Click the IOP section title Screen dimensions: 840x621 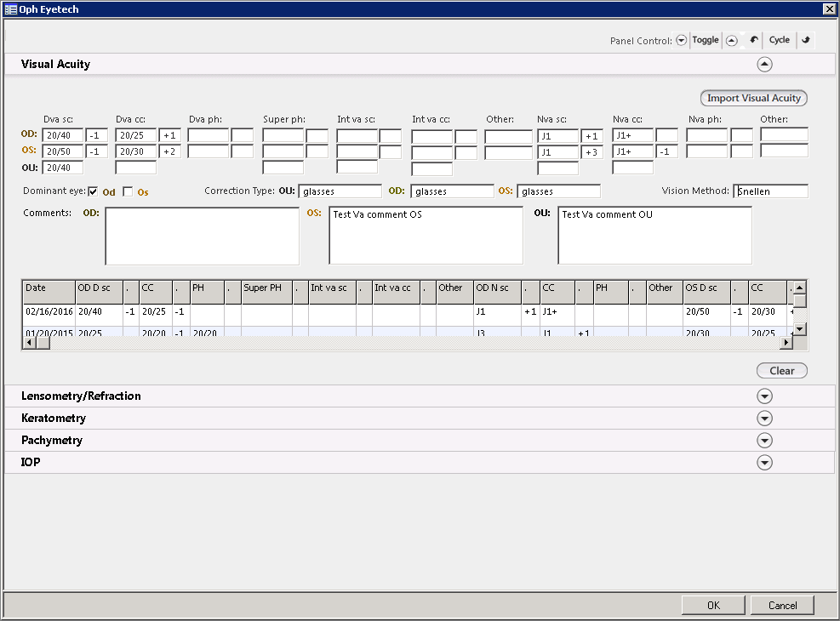(31, 462)
